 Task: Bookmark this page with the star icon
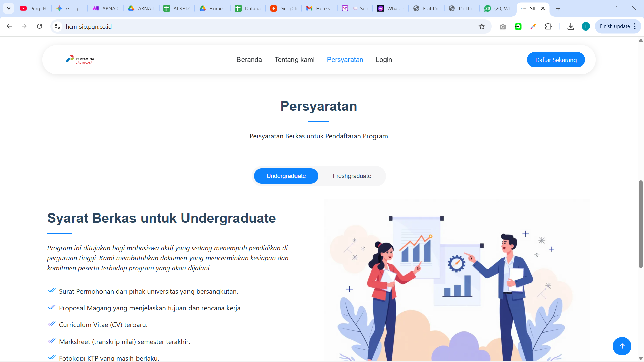click(482, 26)
